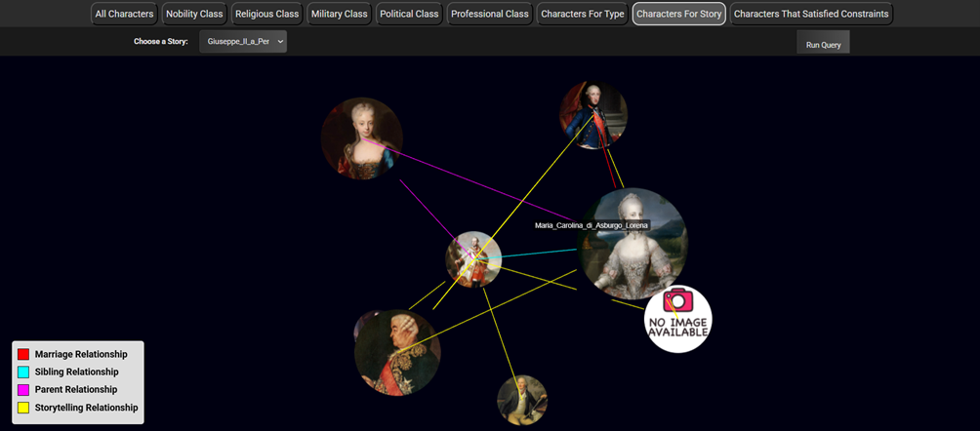This screenshot has height=431, width=980.
Task: Click the magenta Parent Relationship swatch
Action: pos(23,390)
